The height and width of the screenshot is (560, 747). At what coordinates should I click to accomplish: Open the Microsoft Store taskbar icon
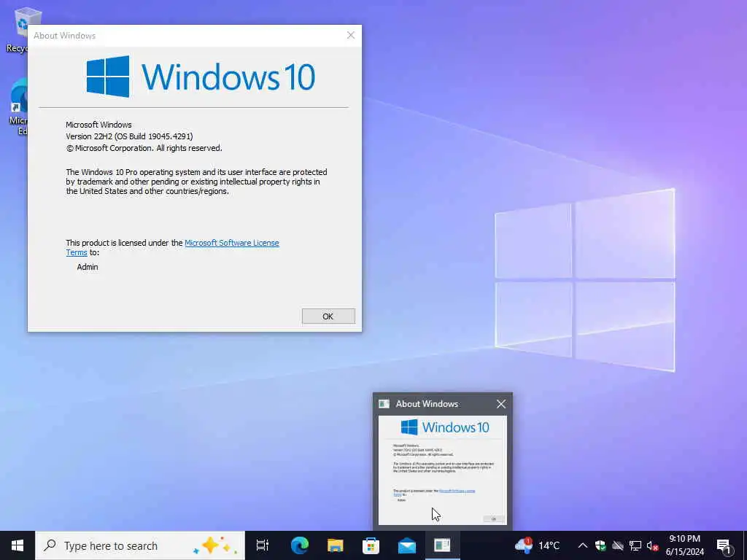[x=371, y=545]
